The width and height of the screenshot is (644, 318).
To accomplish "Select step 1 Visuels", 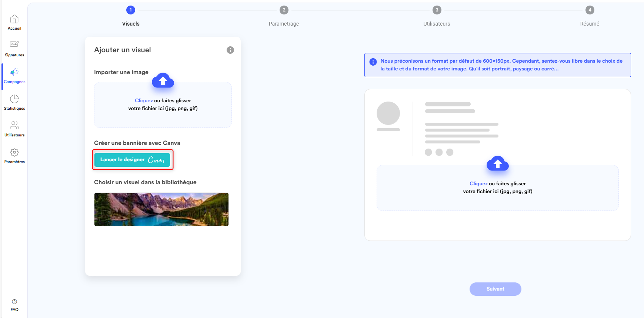I will click(131, 10).
